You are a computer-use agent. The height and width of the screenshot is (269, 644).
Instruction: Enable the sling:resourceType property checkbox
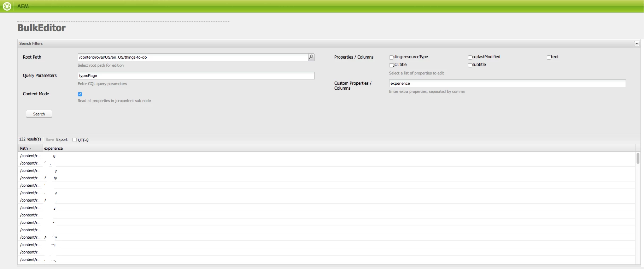pyautogui.click(x=391, y=57)
